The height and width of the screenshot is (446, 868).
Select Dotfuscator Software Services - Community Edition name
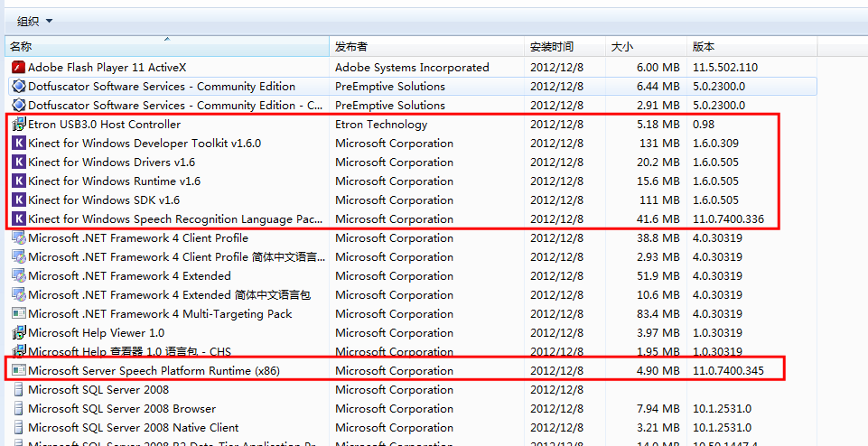pos(162,87)
